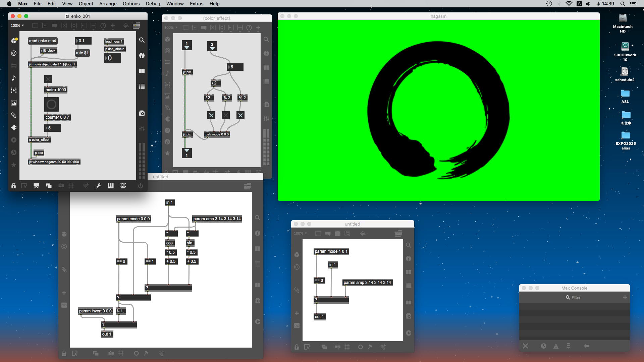Toggle the X switch above metro 1000

pos(48,79)
